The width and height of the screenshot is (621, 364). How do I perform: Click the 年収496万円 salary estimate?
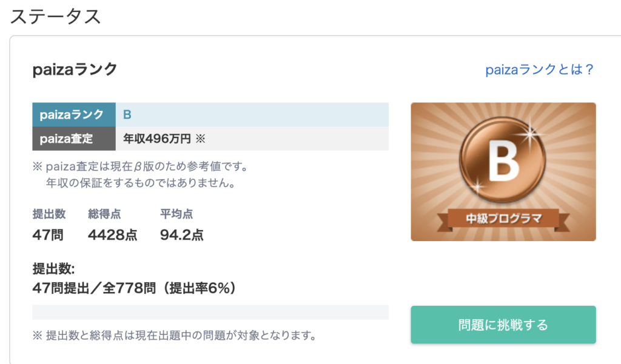pos(158,139)
